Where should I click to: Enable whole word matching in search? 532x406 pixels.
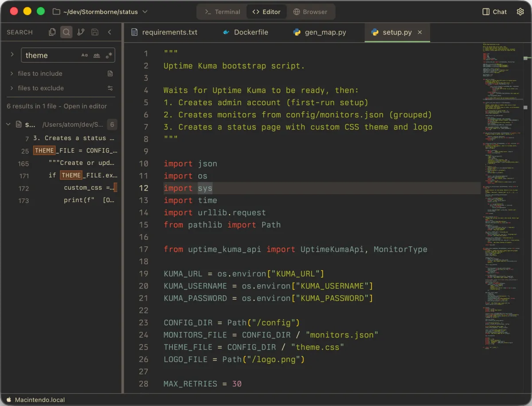(96, 55)
